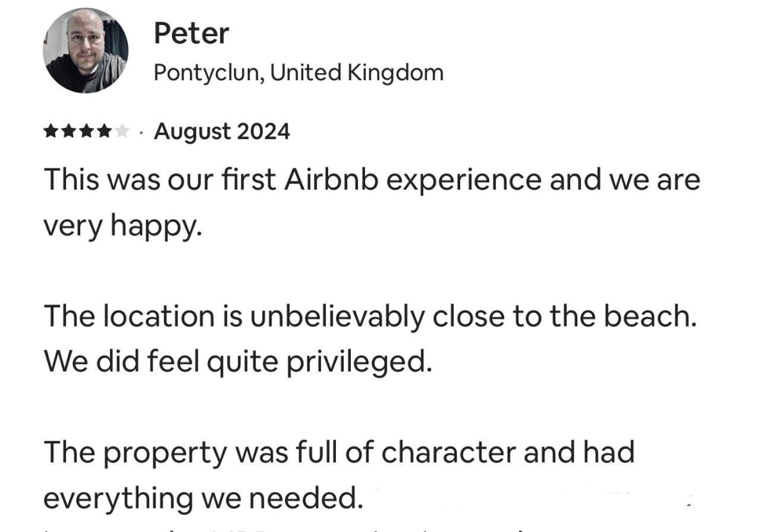Click the reviewer name Peter
Viewport: 767px width, 532px height.
coord(191,33)
